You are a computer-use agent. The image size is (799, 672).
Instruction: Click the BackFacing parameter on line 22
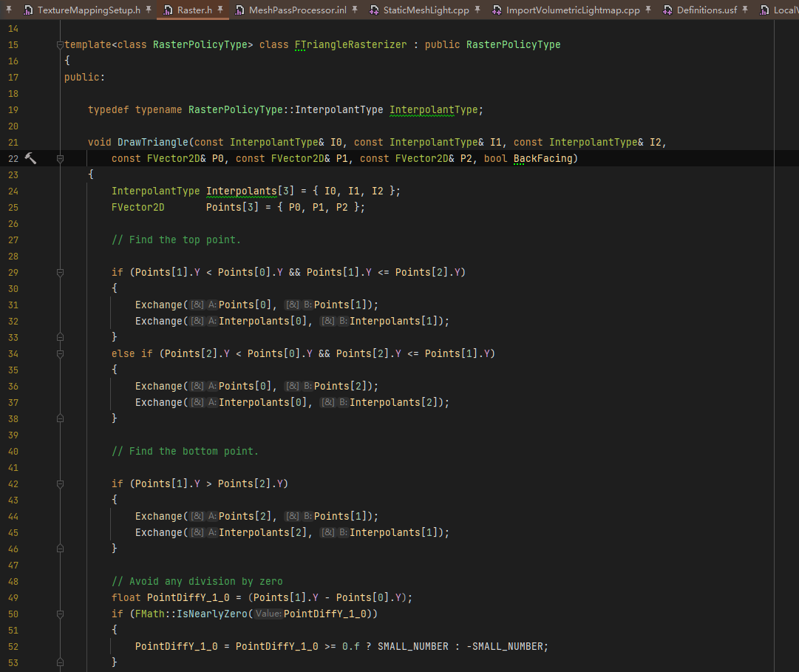543,158
